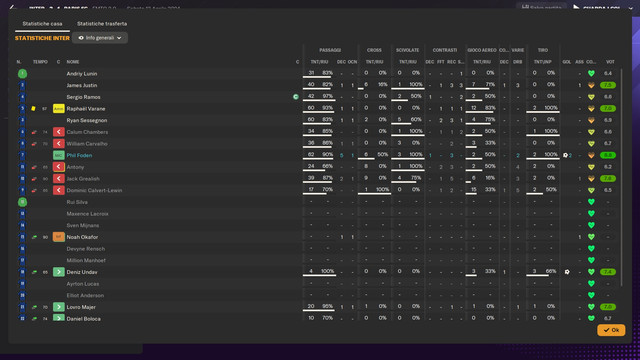Click the substituted-on icon for Deniz Undav
Screen dimensions: 640x360
(59, 272)
